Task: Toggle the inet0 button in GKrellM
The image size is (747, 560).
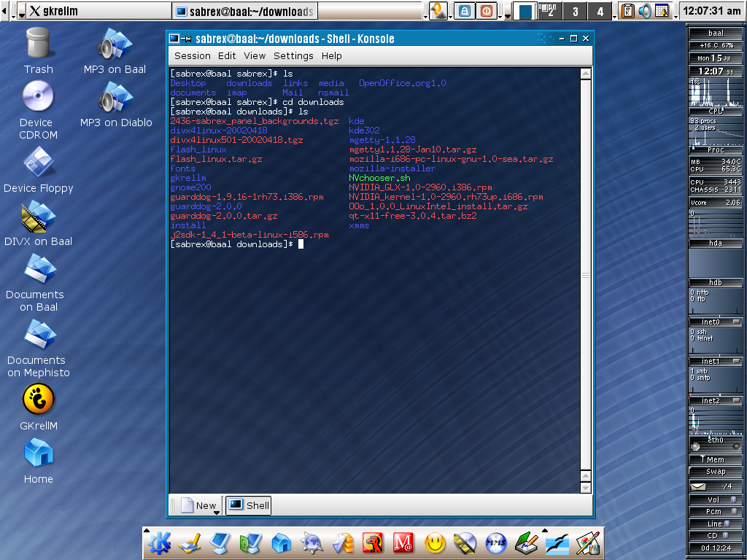Action: tap(737, 322)
